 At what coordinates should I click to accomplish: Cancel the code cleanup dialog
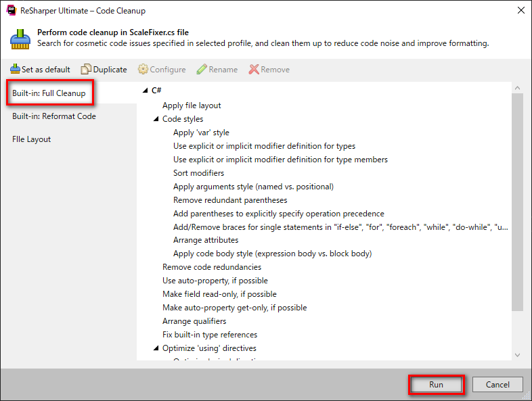[x=497, y=385]
